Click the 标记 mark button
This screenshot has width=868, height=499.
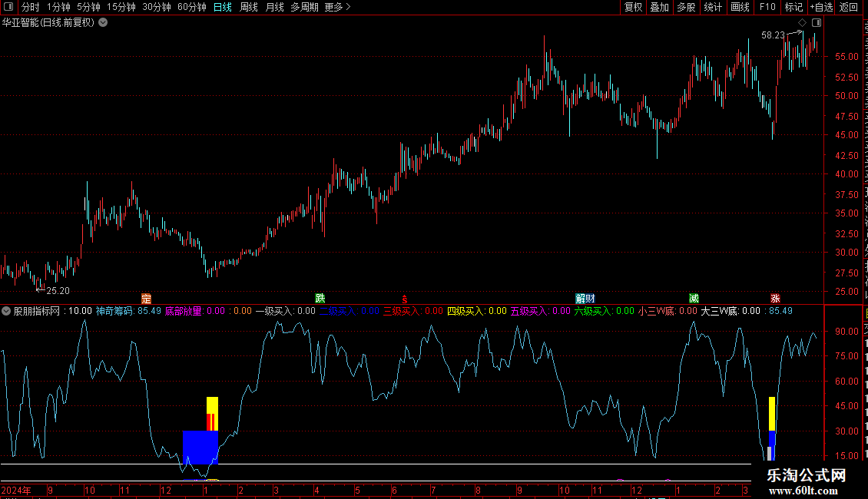tap(793, 7)
